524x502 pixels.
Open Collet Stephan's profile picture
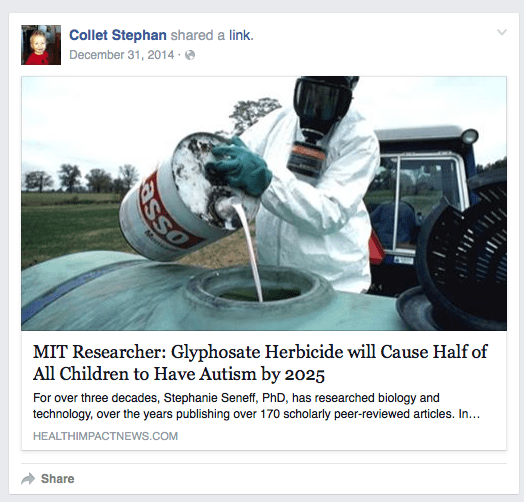tap(41, 45)
